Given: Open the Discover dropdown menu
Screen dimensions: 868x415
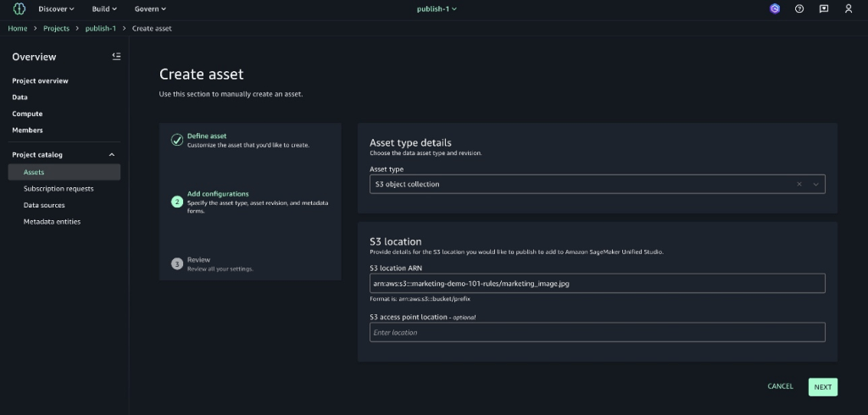Looking at the screenshot, I should tap(57, 8).
